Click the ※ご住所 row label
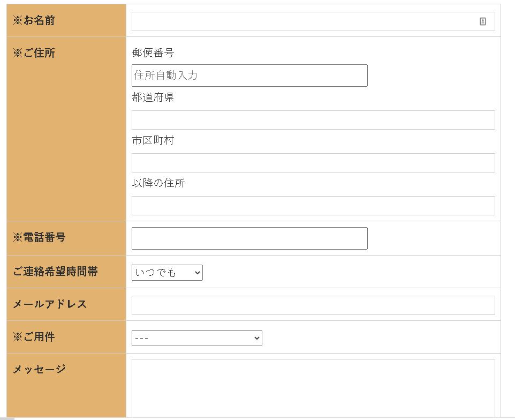Viewport: 515px width, 420px height. pos(34,53)
